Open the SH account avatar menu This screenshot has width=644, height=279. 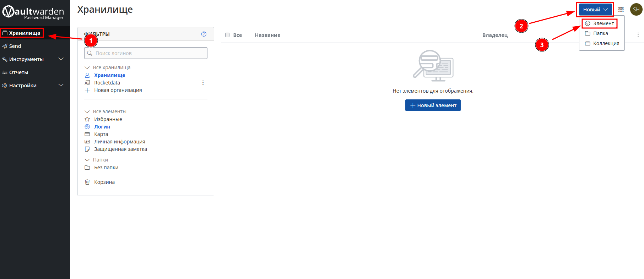(636, 10)
